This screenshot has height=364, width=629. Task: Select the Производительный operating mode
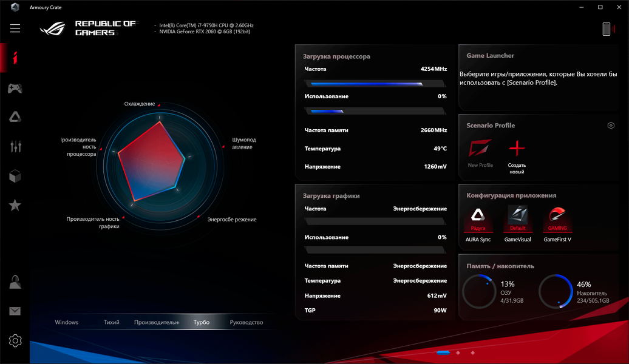[x=157, y=322]
